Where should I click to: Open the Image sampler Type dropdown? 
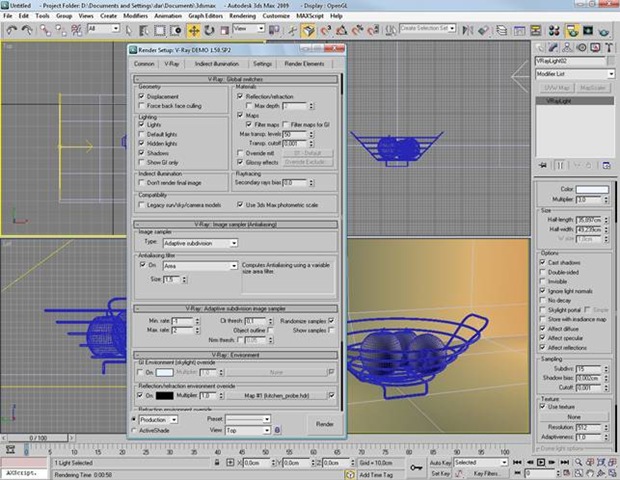[x=199, y=242]
